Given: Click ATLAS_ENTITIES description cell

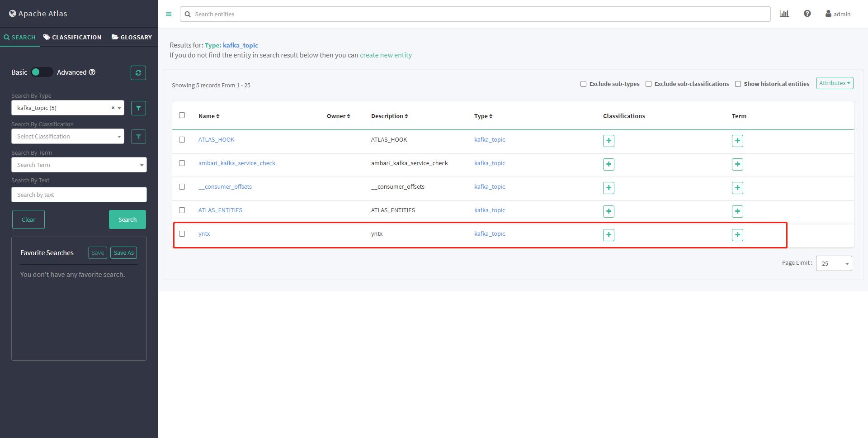Looking at the screenshot, I should [393, 210].
